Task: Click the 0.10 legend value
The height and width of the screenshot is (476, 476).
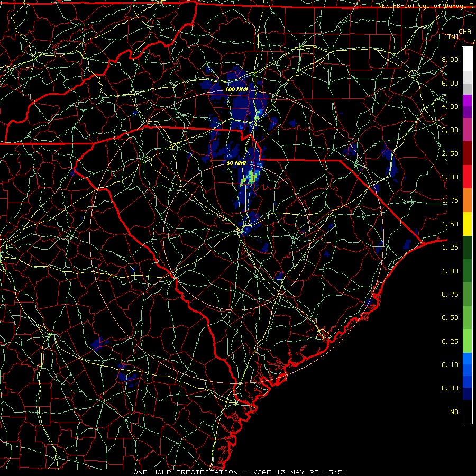Action: [x=450, y=365]
